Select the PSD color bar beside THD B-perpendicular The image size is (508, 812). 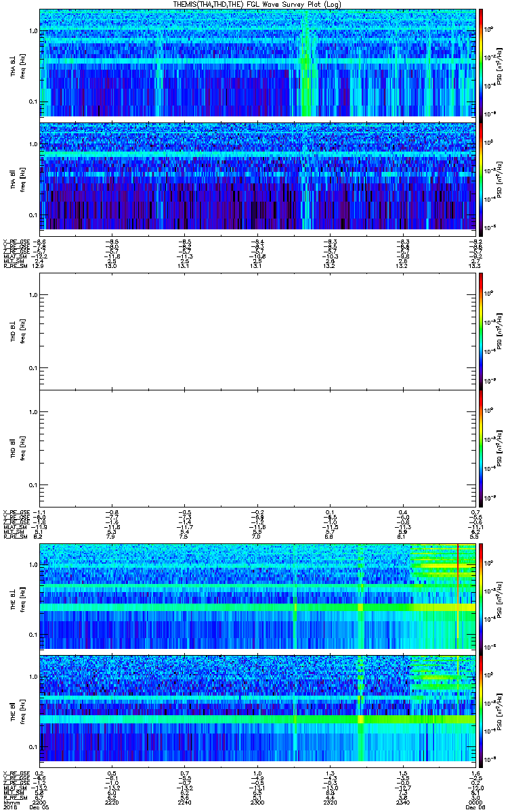pyautogui.click(x=481, y=331)
